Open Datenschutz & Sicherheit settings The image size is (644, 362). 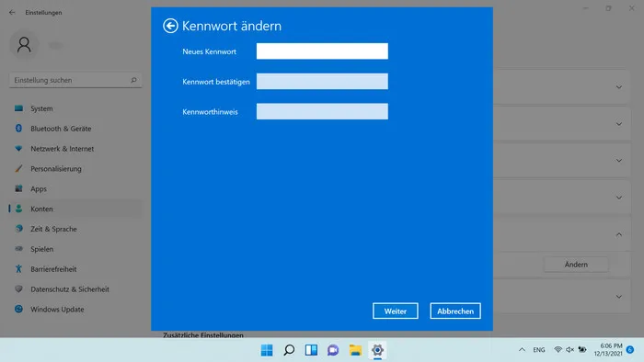(75, 289)
